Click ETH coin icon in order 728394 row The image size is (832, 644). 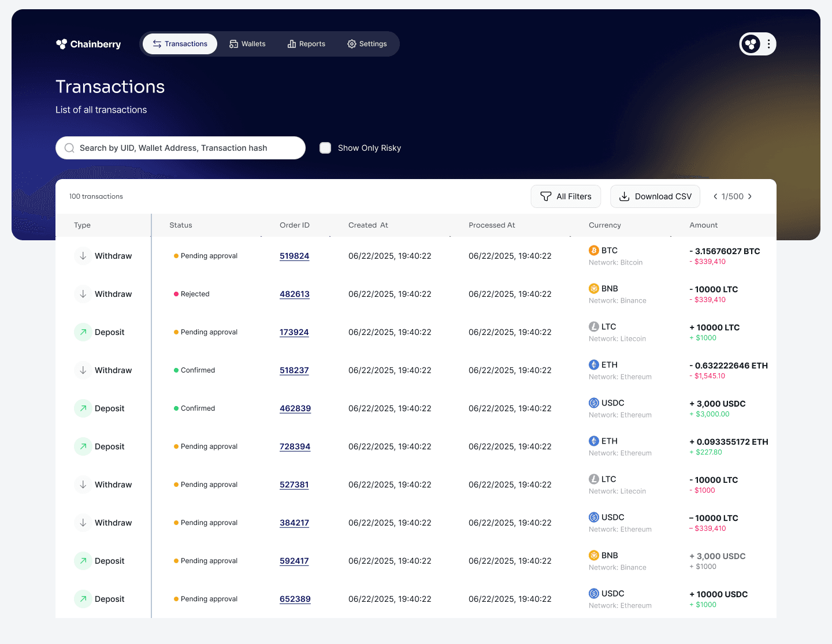(x=594, y=441)
